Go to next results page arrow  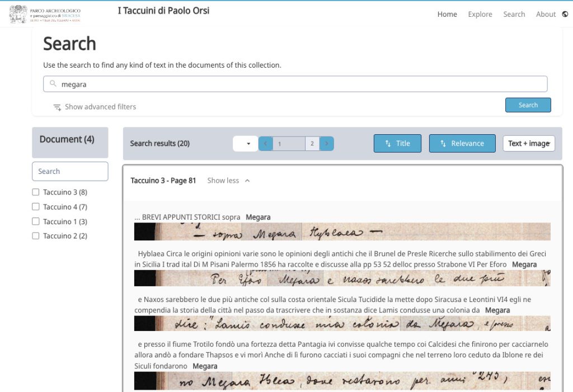pyautogui.click(x=326, y=144)
